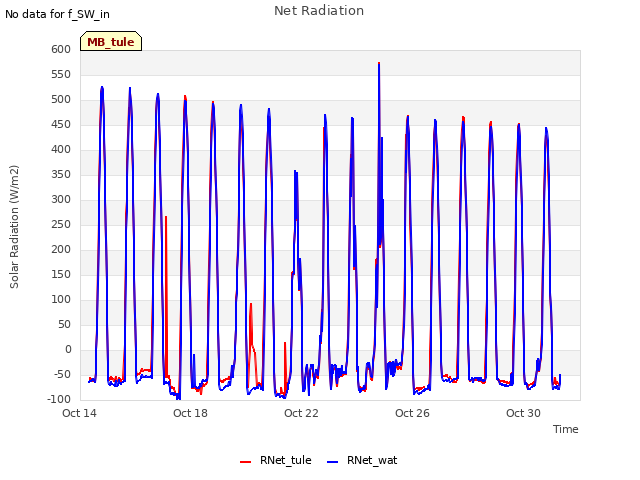Viewport: 640px width, 480px height.
Task: Click the Oct 22 x-axis tick label
Action: (301, 413)
